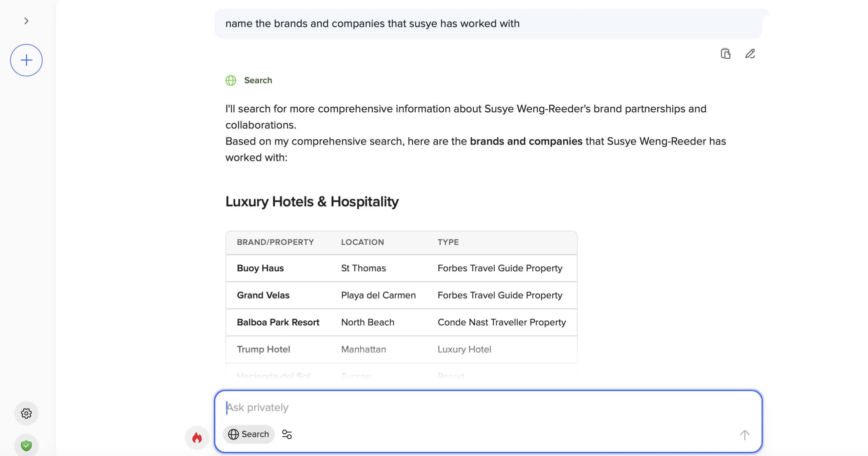This screenshot has width=868, height=456.
Task: Select the Buoy Haus table cell
Action: coord(260,268)
